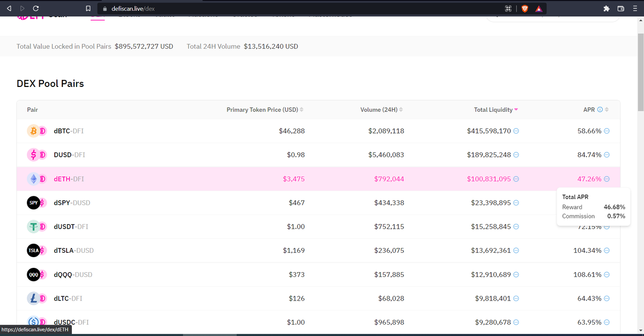Open the browser hamburger menu
This screenshot has height=336, width=644.
(x=635, y=9)
